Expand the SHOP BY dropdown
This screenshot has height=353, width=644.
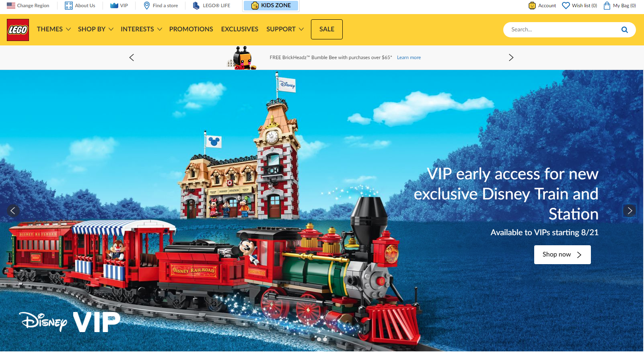click(x=96, y=29)
